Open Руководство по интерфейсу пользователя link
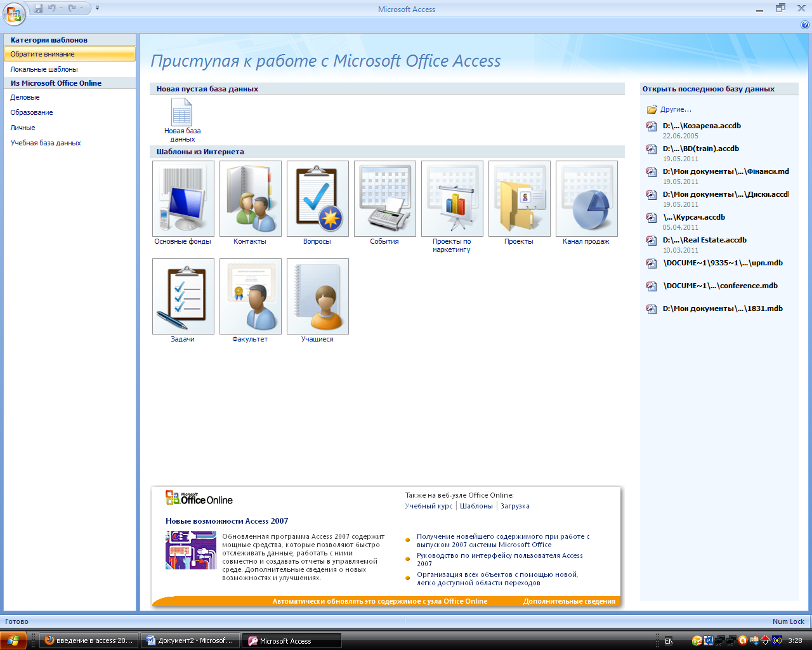This screenshot has height=650, width=812. coord(500,559)
